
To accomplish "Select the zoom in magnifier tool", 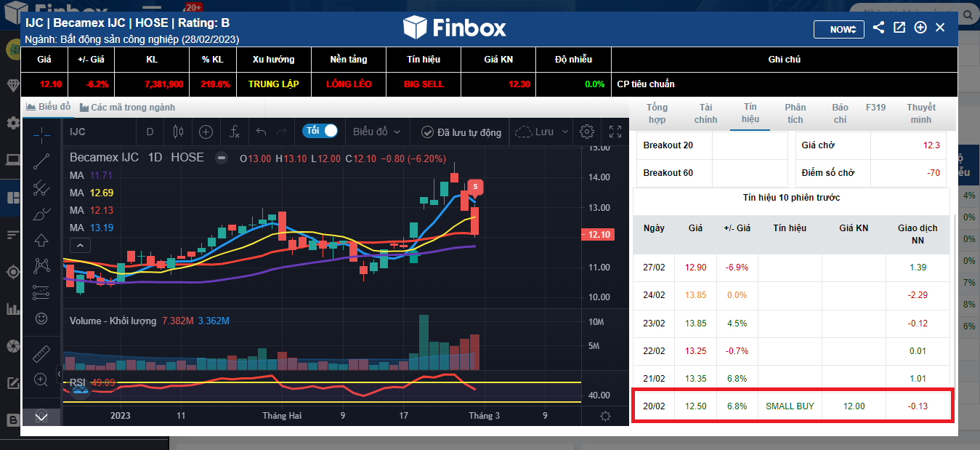I will 41,379.
